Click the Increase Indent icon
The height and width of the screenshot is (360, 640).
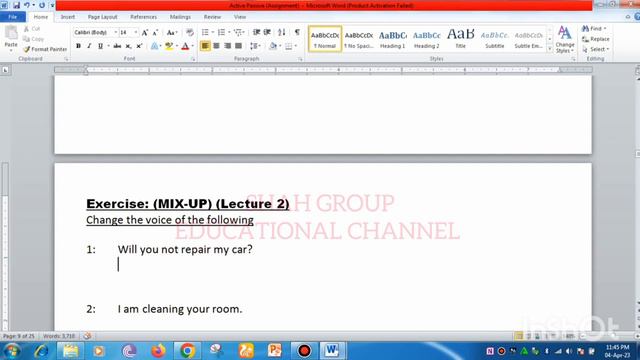pos(267,32)
